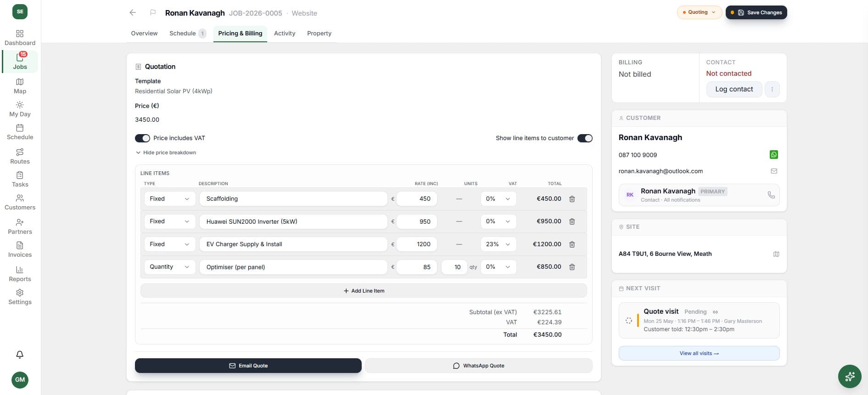
Task: Click Log contact button
Action: [734, 89]
